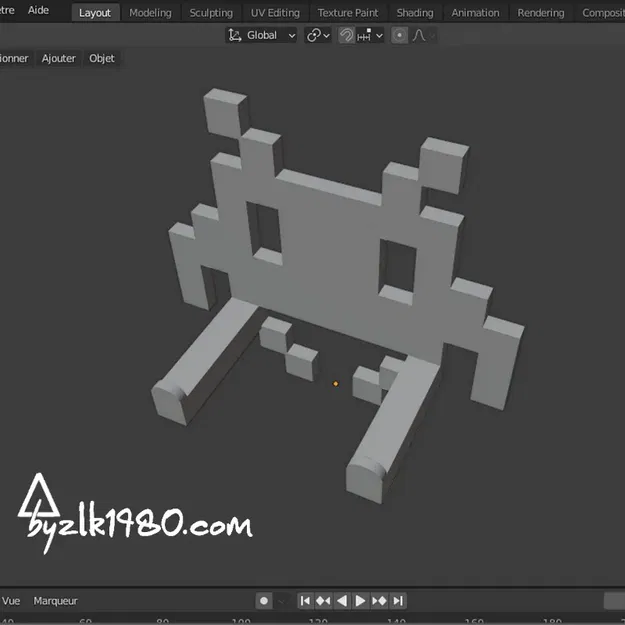This screenshot has width=625, height=625.
Task: Switch to the Layout workspace tab
Action: [x=95, y=13]
